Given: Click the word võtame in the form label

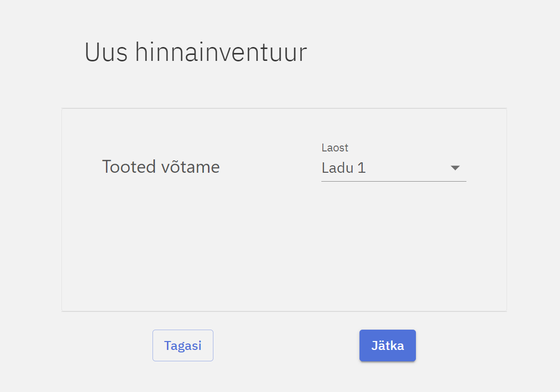Looking at the screenshot, I should coord(190,167).
